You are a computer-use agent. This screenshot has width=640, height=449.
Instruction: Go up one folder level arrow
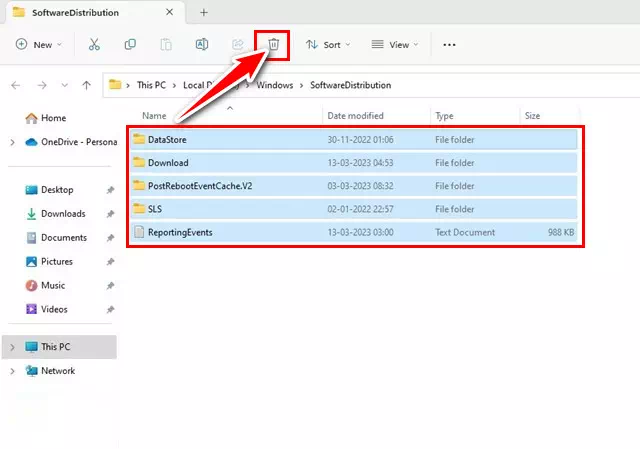[86, 85]
